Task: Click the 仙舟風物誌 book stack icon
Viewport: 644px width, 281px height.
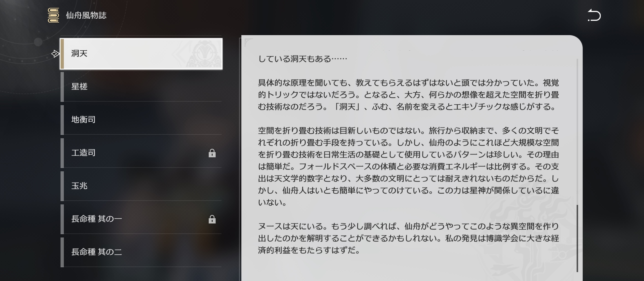Action: (53, 15)
